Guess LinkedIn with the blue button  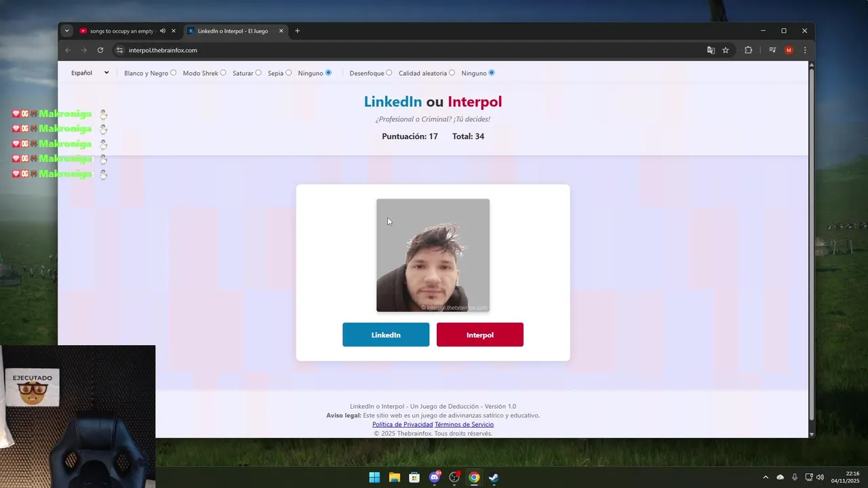click(386, 335)
